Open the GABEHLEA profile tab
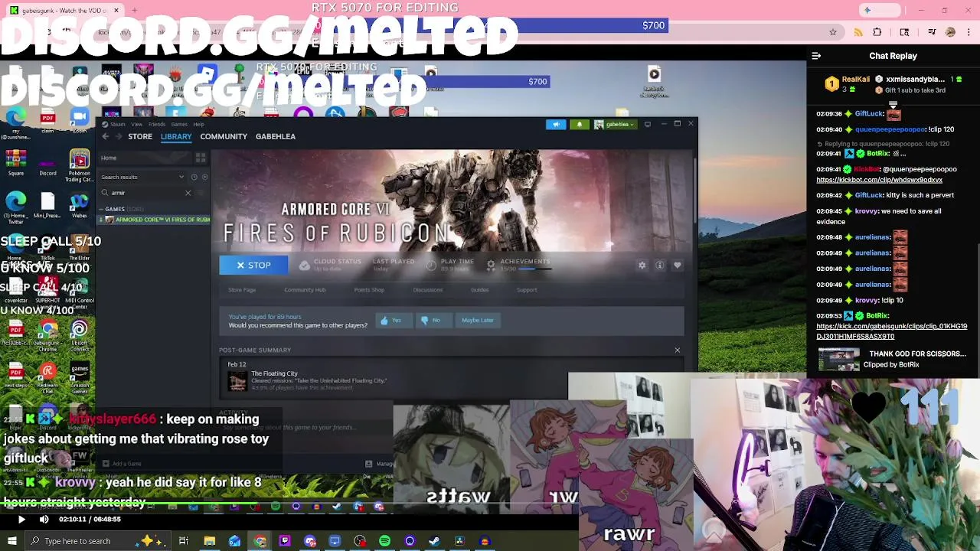Image resolution: width=980 pixels, height=551 pixels. (276, 136)
